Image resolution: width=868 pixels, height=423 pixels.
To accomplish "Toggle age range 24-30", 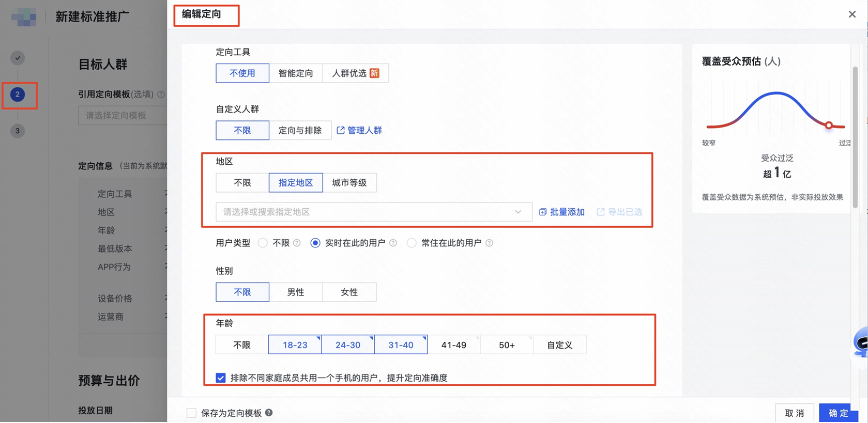I will [x=348, y=345].
